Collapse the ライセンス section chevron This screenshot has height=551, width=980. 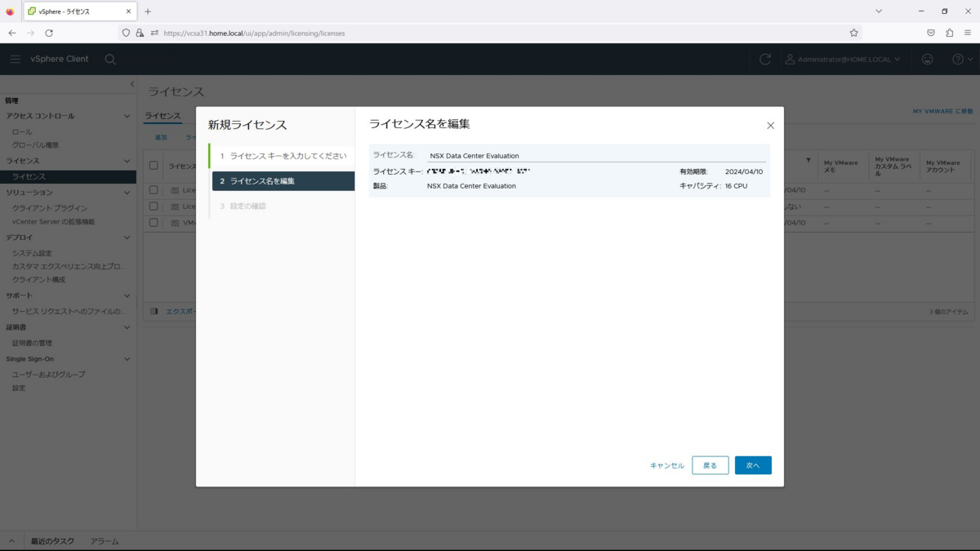coord(127,161)
